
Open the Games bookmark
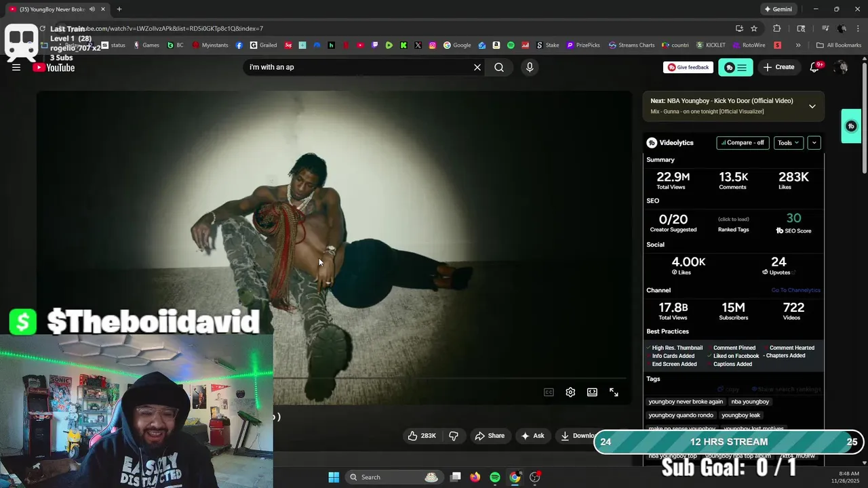(x=146, y=45)
